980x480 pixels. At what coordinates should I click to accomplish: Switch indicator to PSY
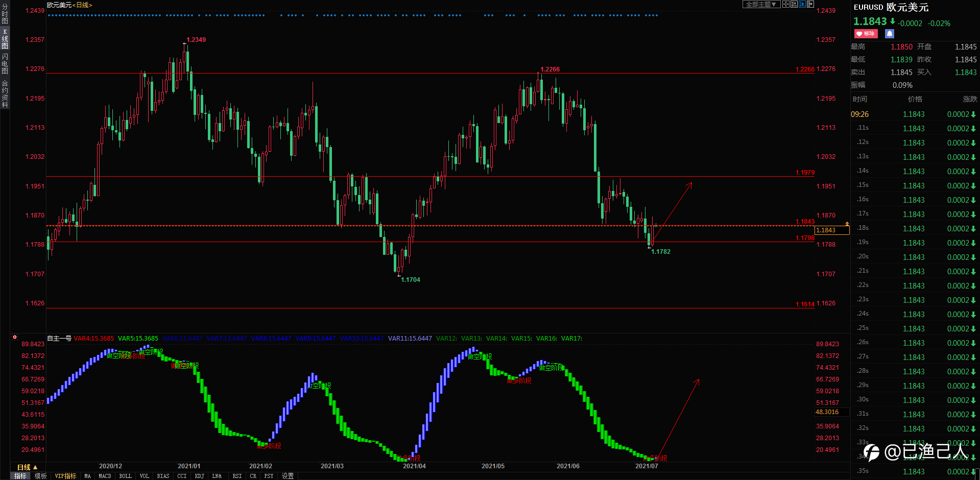269,476
